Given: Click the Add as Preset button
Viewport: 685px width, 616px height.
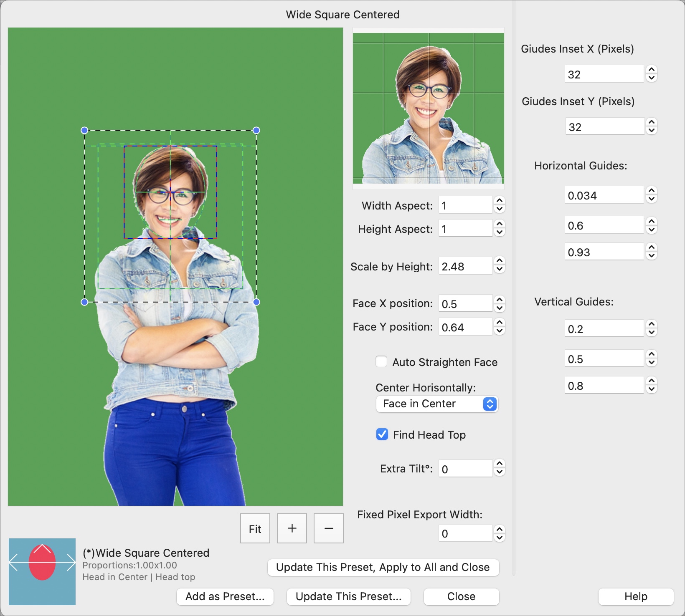Looking at the screenshot, I should [225, 596].
